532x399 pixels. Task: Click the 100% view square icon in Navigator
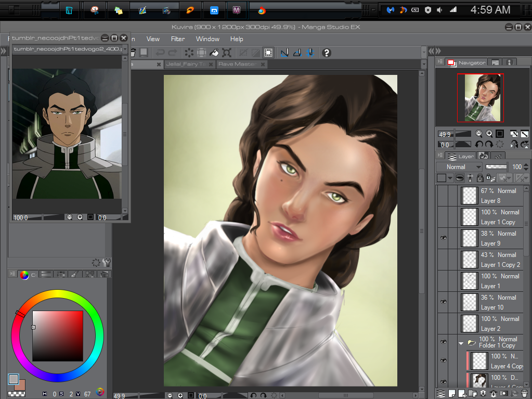pos(500,134)
